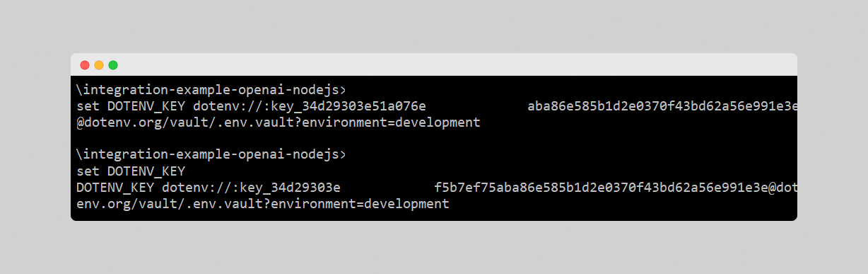The image size is (868, 274).
Task: Click the aba86e585b1d2e0370f43bd62a56e991e3e string
Action: (662, 106)
